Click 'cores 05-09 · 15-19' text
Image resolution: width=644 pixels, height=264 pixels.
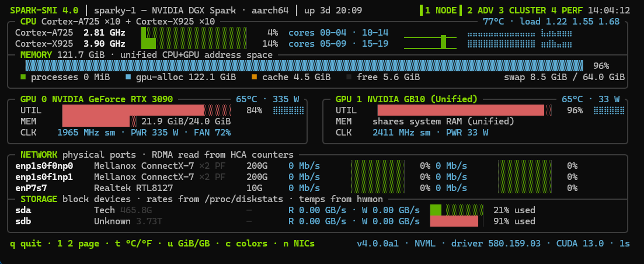click(339, 44)
